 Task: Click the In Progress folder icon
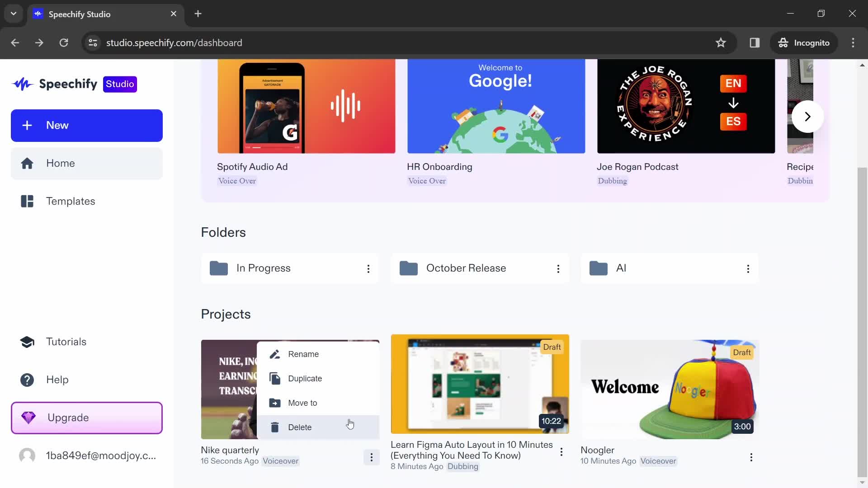pos(219,268)
